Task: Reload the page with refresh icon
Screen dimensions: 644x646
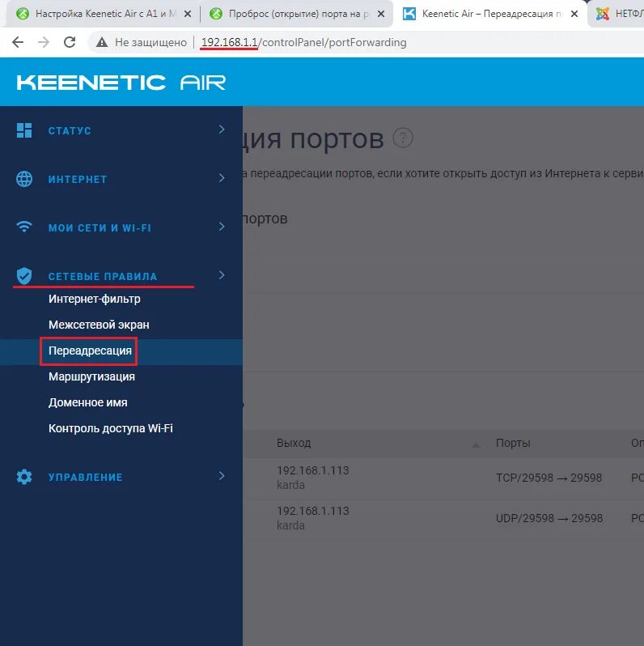Action: point(70,42)
